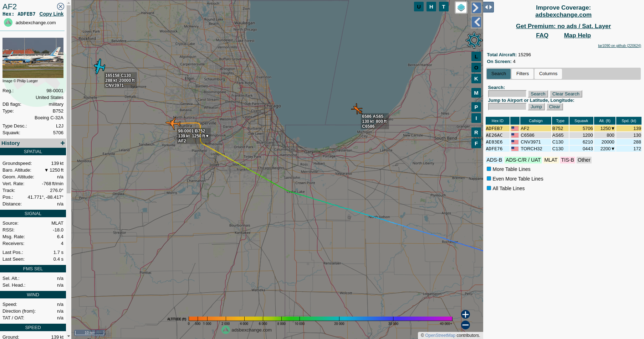Viewport: 644px width, 339px height.
Task: Sort table by Type column
Action: coord(560,121)
